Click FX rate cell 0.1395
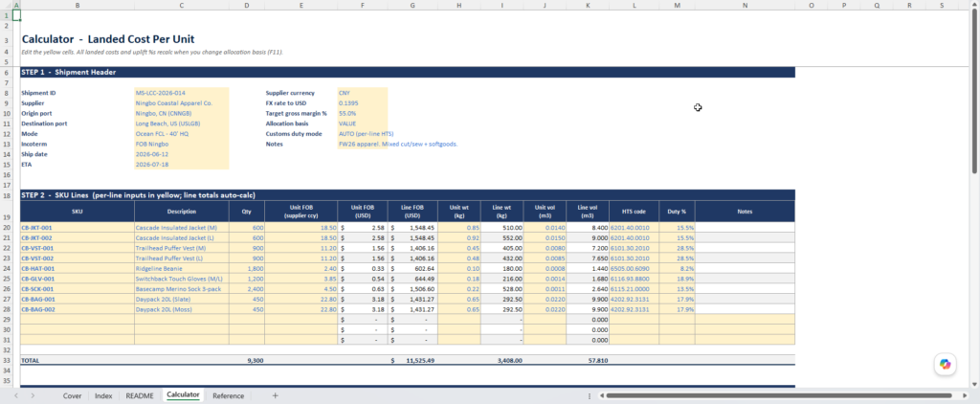The image size is (980, 404). click(363, 102)
